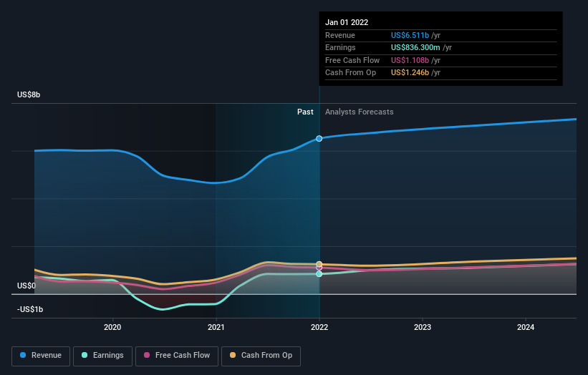Select the Cash From Op data point at 2022
This screenshot has width=588, height=375.
point(319,264)
